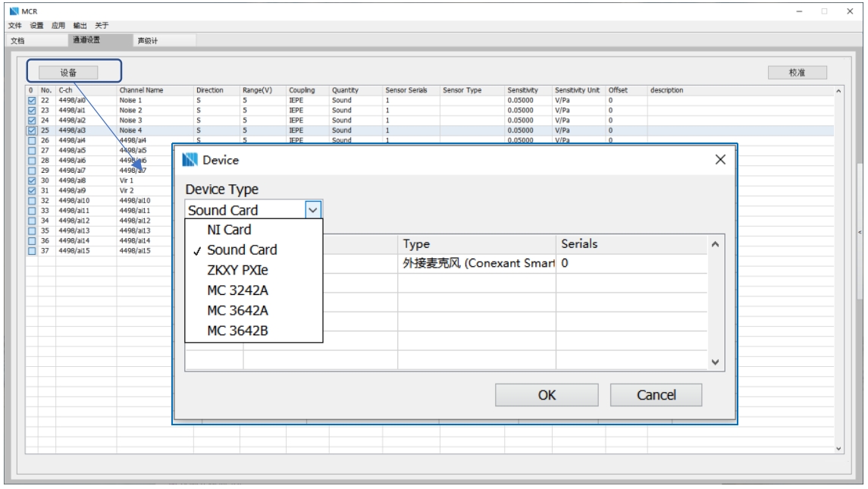Click the MCR app logo icon

(x=11, y=11)
